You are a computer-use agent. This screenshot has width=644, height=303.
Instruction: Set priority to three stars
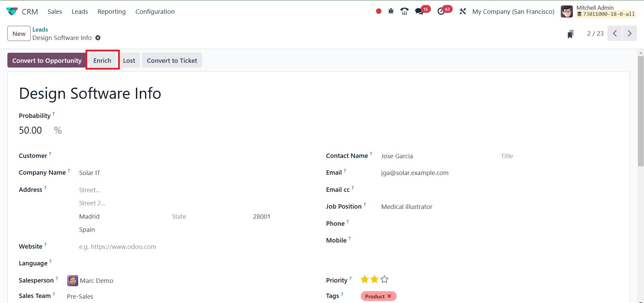[385, 279]
